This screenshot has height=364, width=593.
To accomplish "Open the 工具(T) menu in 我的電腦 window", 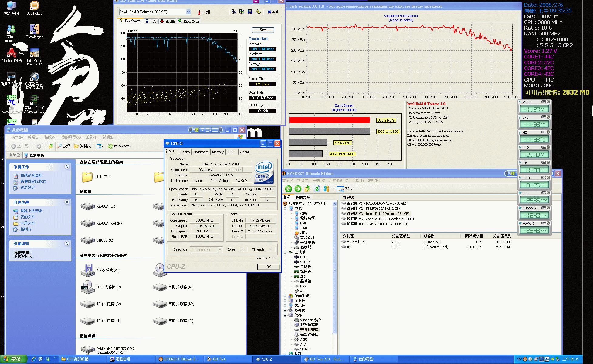I will click(x=91, y=137).
